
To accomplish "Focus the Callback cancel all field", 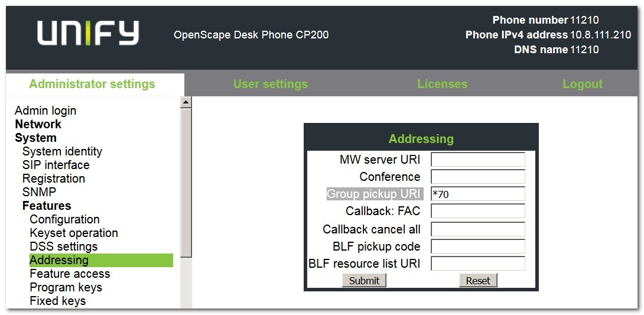I will (477, 229).
